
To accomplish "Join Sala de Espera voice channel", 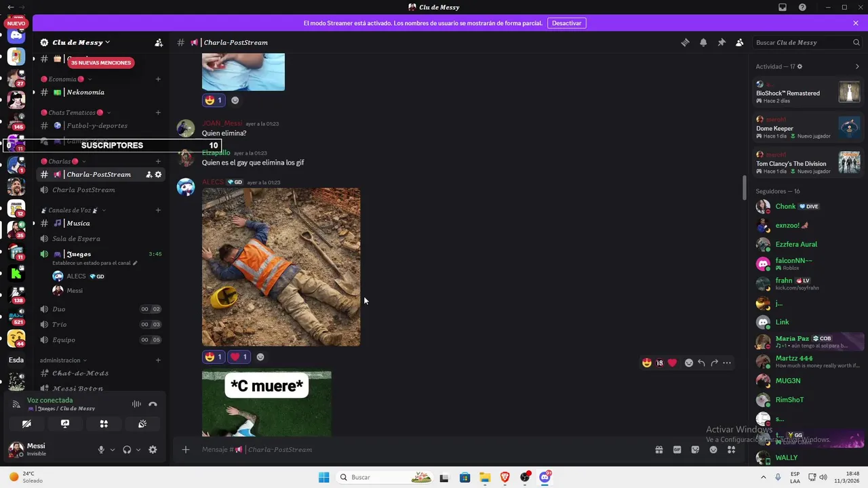I will [x=100, y=239].
